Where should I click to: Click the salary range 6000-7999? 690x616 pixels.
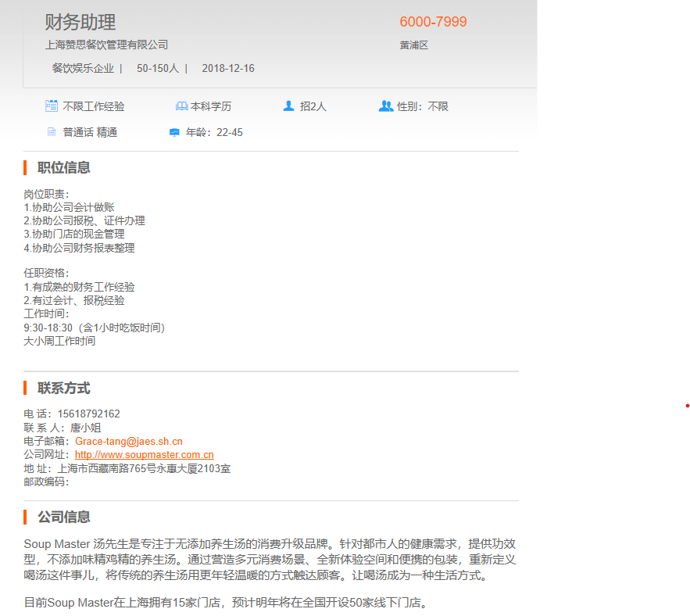coord(433,23)
